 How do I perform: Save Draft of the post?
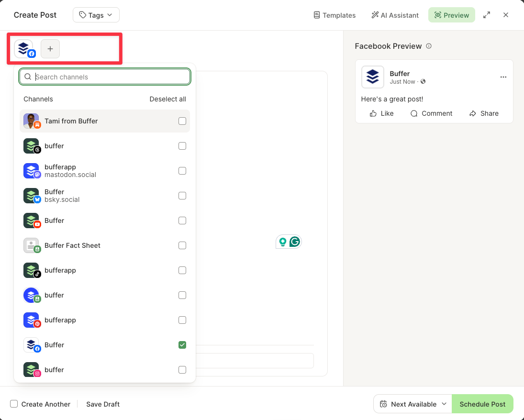pyautogui.click(x=103, y=404)
